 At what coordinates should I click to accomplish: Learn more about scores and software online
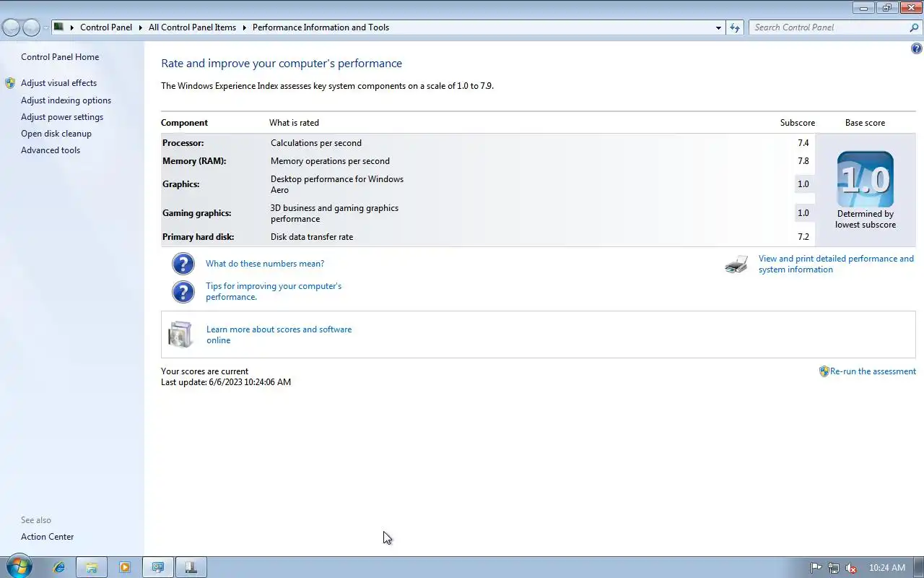(x=279, y=335)
